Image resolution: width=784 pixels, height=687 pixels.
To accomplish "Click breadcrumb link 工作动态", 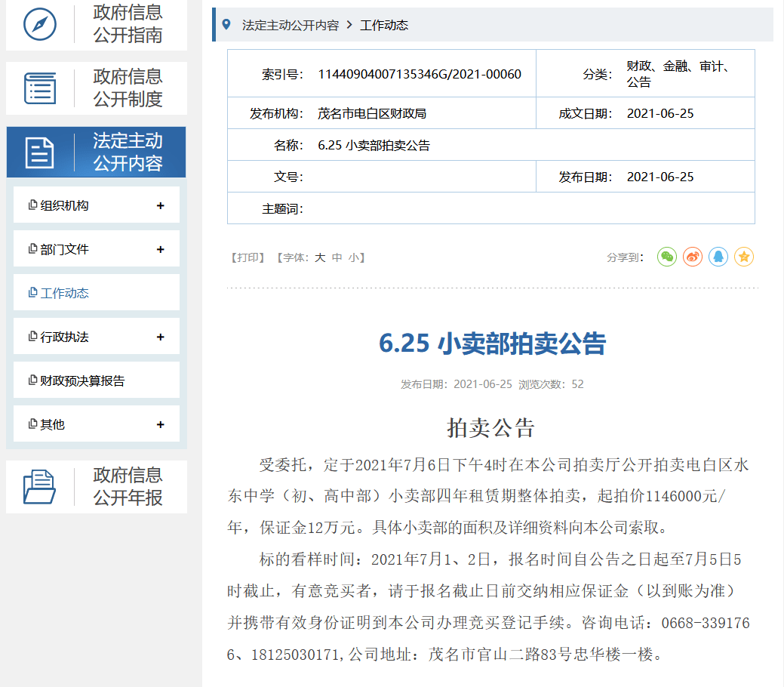I will [x=384, y=25].
